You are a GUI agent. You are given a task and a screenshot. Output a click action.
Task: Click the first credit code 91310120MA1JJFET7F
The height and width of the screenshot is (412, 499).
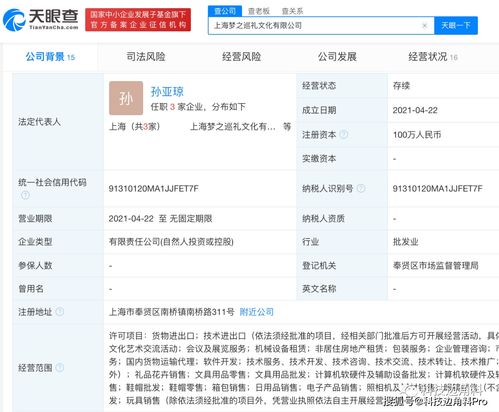[x=153, y=189]
